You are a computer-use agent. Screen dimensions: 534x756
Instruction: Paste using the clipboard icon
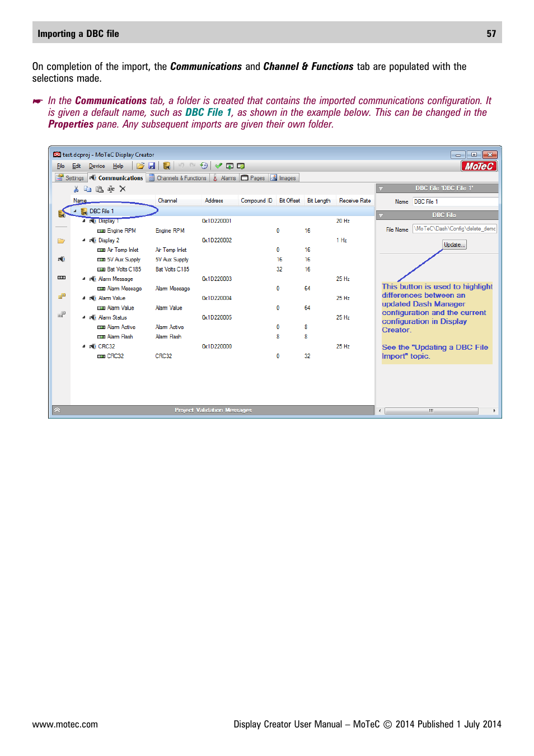tap(100, 189)
